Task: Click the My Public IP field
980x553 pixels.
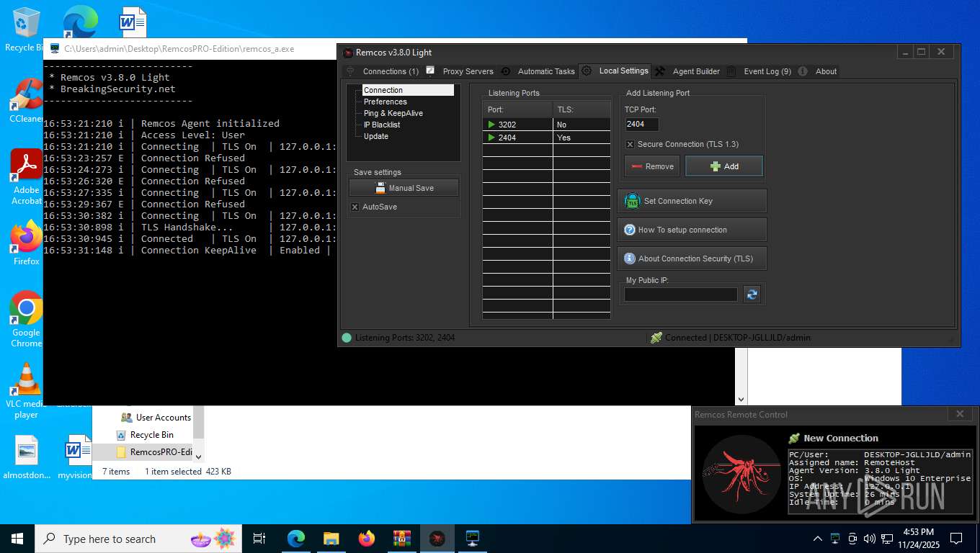Action: (x=681, y=295)
